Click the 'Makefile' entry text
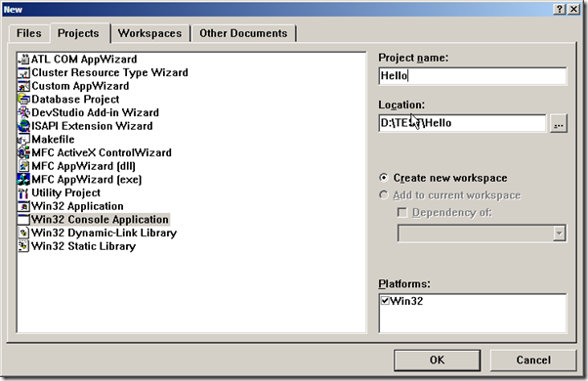Image resolution: width=588 pixels, height=381 pixels. pos(53,140)
